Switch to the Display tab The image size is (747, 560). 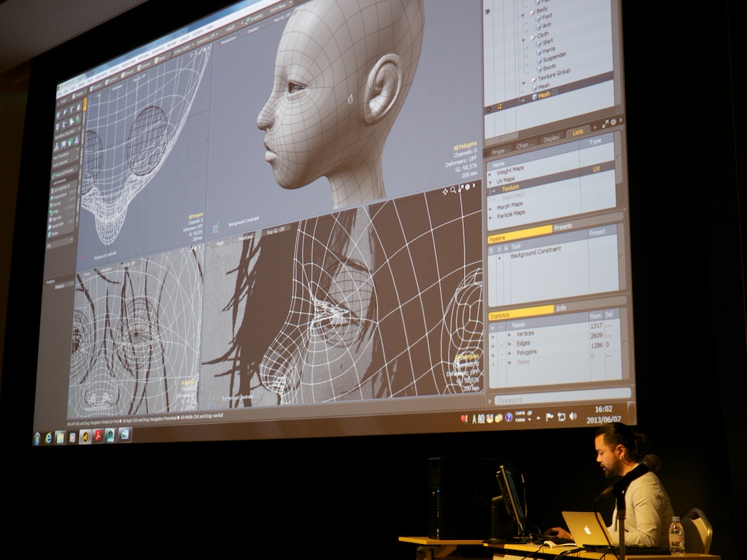coord(551,139)
